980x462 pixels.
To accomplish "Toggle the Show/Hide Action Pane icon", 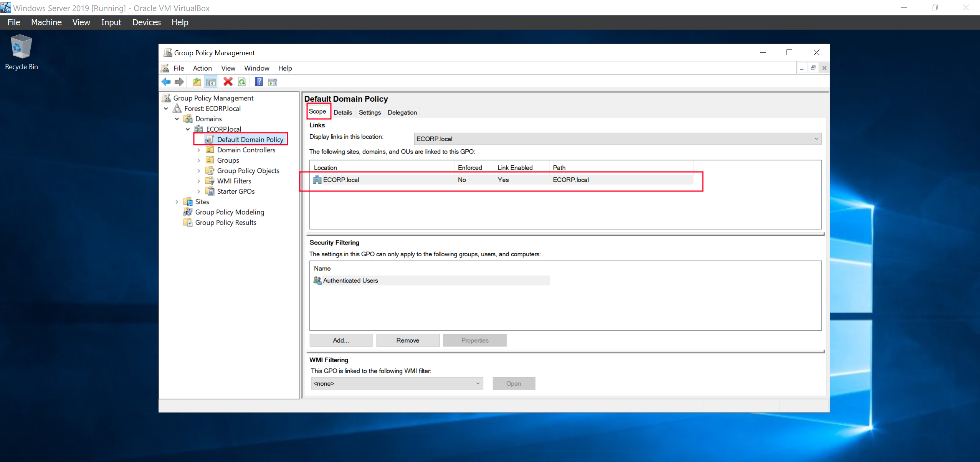I will [x=273, y=82].
